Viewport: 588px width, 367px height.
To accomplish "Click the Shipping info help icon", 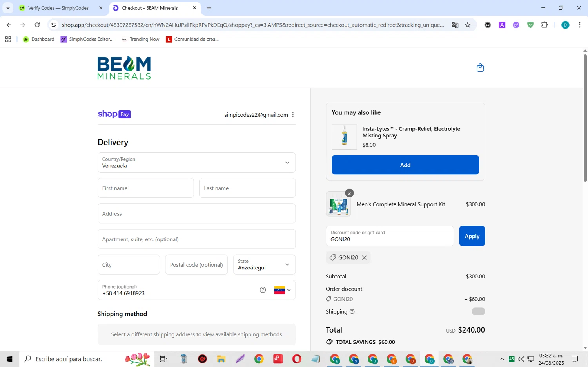I will (x=352, y=311).
